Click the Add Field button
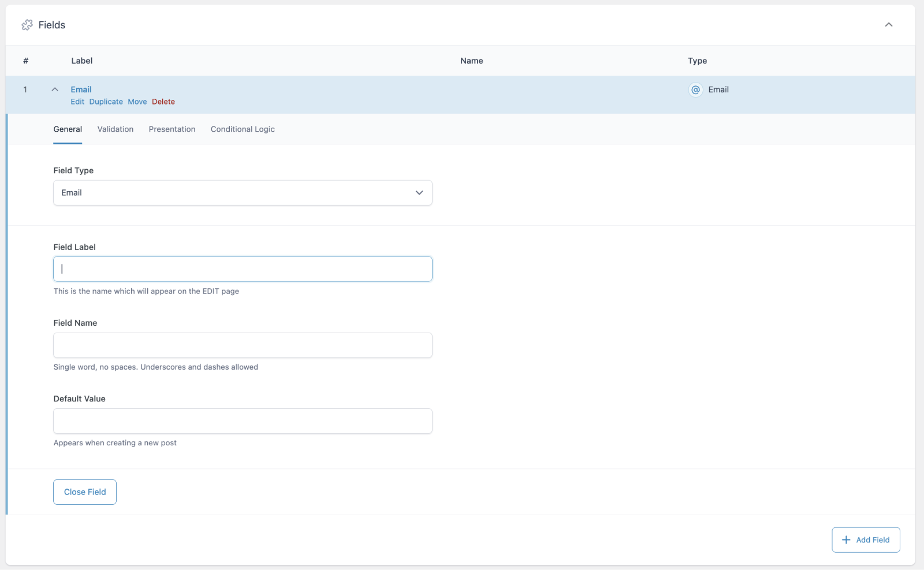The height and width of the screenshot is (570, 924). [x=866, y=539]
